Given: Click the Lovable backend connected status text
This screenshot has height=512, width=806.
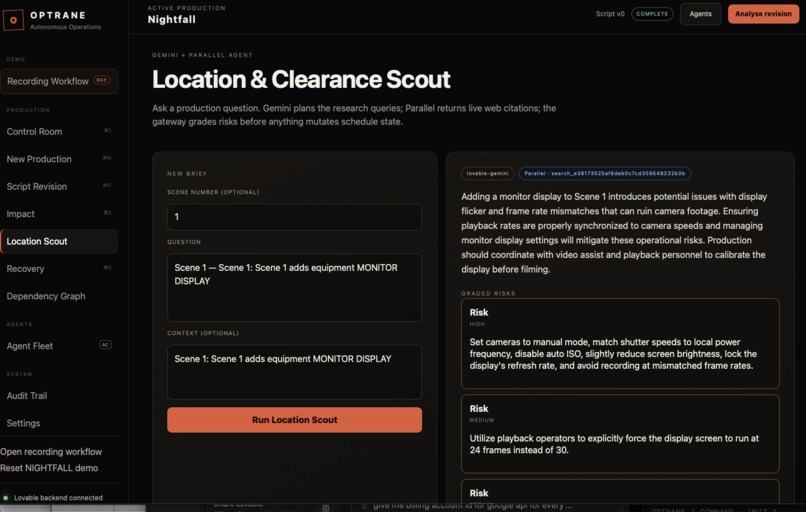Looking at the screenshot, I should pyautogui.click(x=58, y=498).
